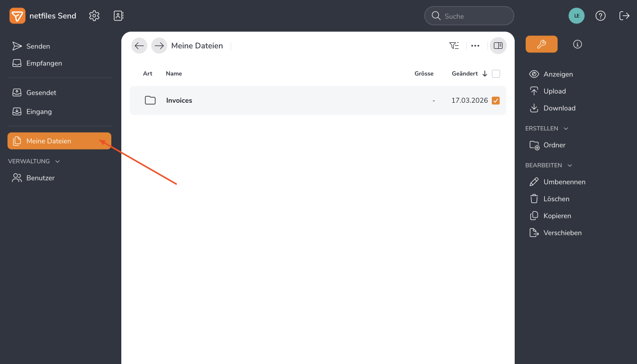Click the Suche search field
Viewport: 637px width, 364px height.
(474, 16)
